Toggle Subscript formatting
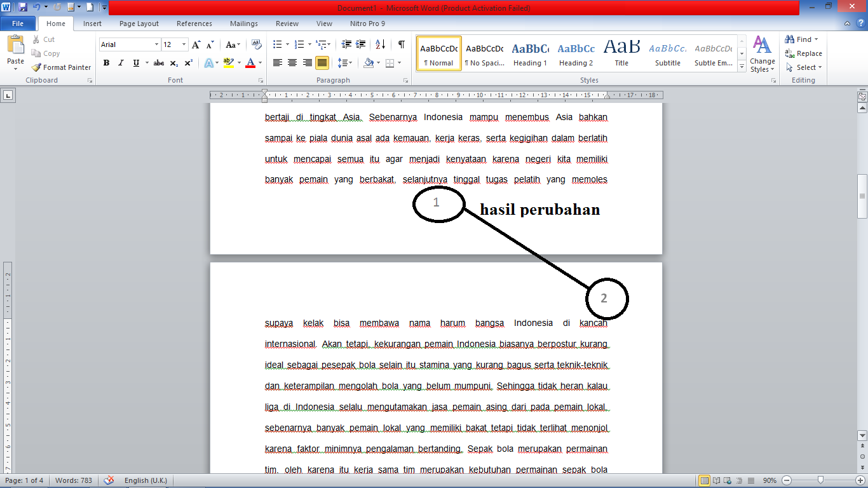The image size is (868, 488). [174, 63]
